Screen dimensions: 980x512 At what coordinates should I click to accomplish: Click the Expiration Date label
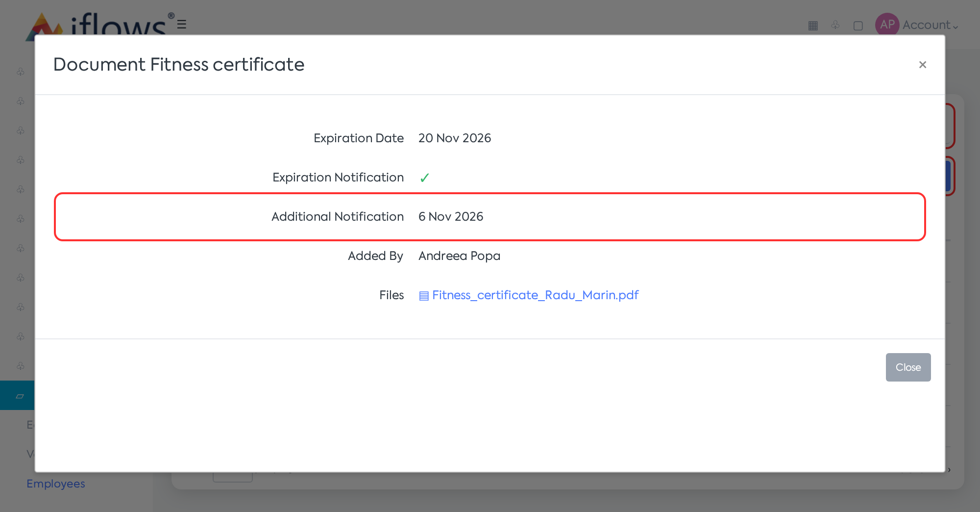(359, 138)
